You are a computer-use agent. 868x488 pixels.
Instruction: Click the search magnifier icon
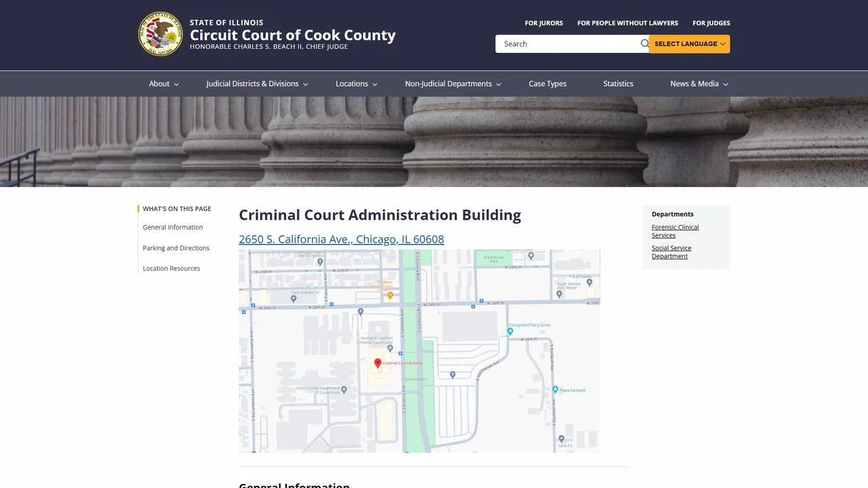coord(645,43)
